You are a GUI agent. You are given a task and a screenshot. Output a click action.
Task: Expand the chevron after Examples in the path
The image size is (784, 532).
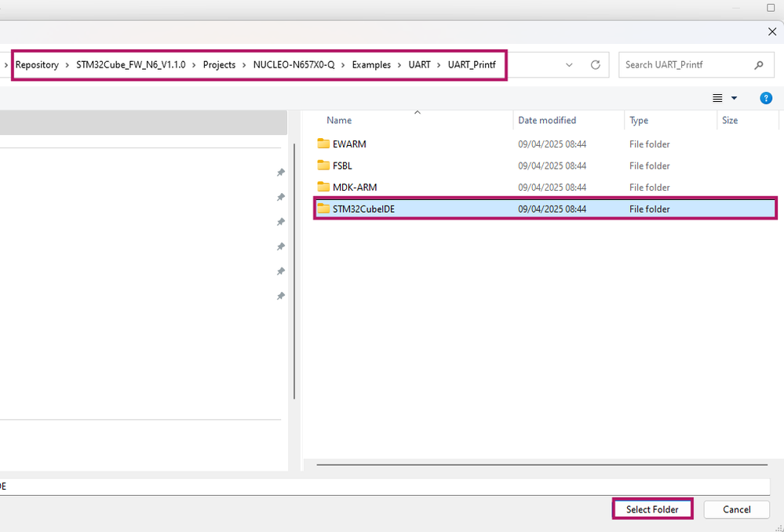399,65
